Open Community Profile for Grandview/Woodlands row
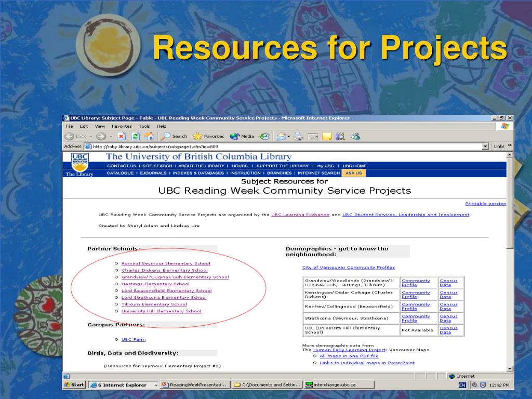Image resolution: width=532 pixels, height=399 pixels. (416, 283)
